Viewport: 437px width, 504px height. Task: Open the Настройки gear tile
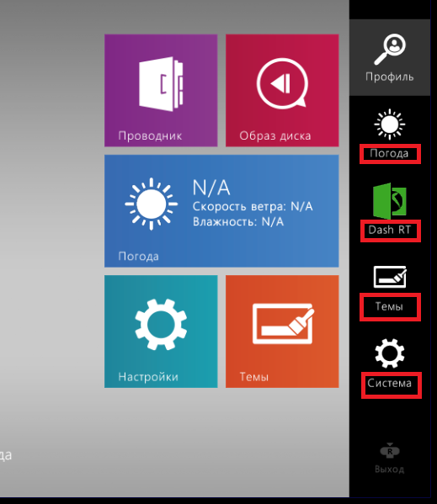(x=161, y=332)
